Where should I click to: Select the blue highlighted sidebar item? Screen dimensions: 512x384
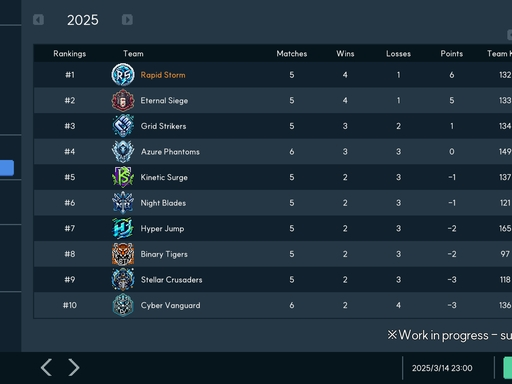tap(7, 168)
